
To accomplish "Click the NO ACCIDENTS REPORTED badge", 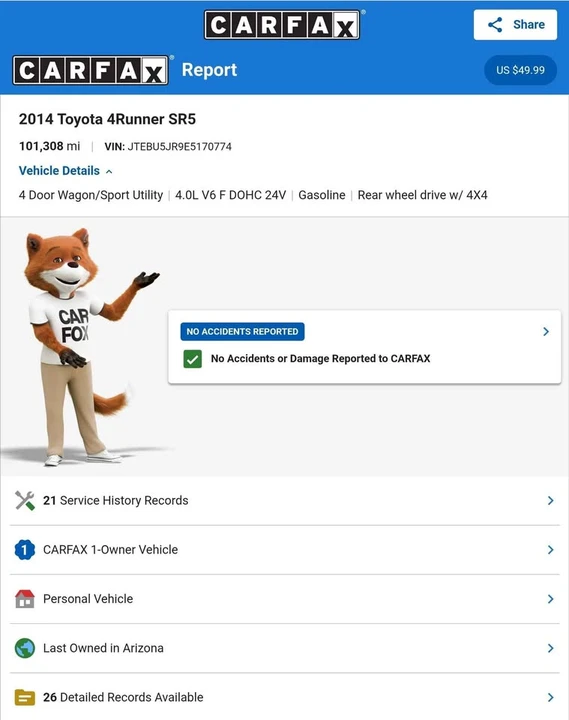I will [242, 332].
